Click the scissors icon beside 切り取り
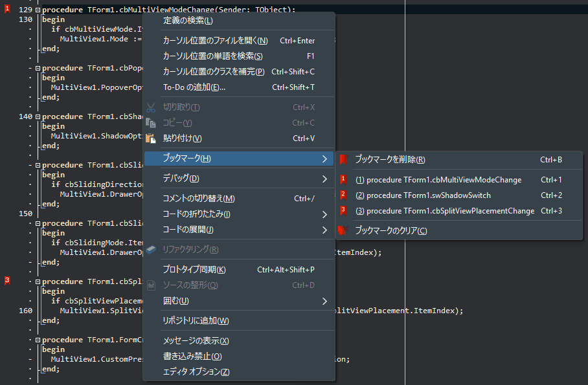 151,107
